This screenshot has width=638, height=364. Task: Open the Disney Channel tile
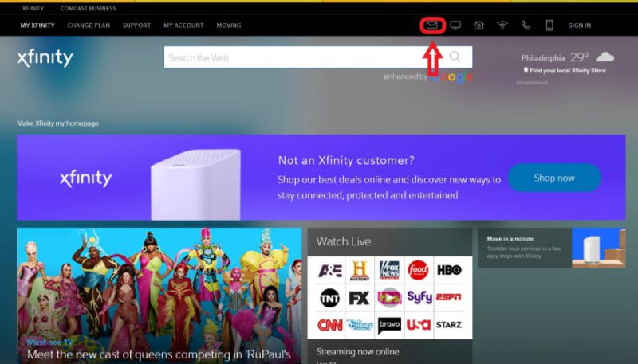360,325
